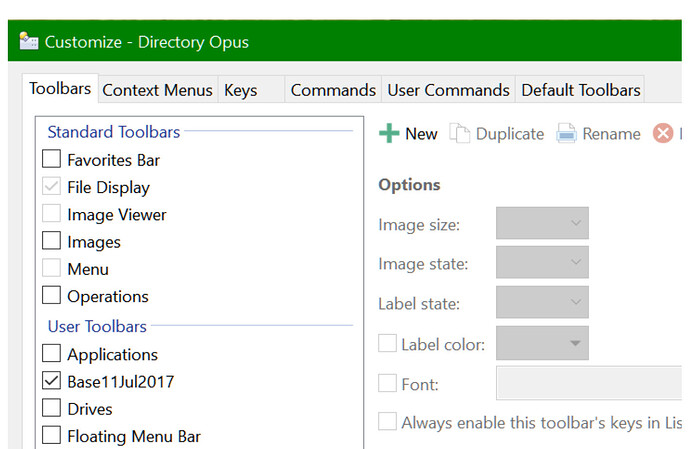Tick the Font option checkbox
The width and height of the screenshot is (690, 449).
tap(388, 383)
